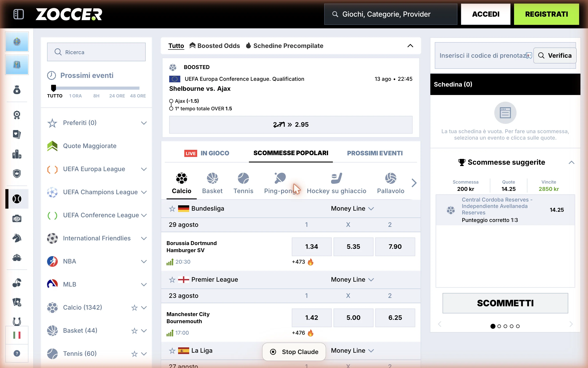The height and width of the screenshot is (368, 588).
Task: Collapse the boosted odds panel chevron
Action: pos(410,46)
